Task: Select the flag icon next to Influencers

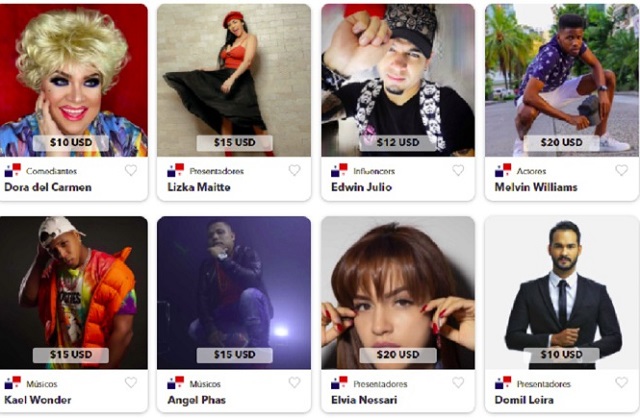Action: 339,170
